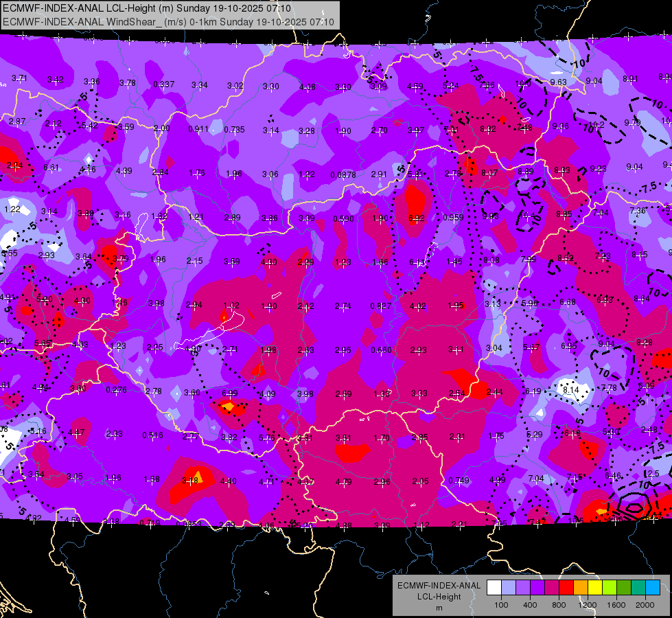Click the 8.14 value on the white patch
This screenshot has height=618, width=672.
571,390
